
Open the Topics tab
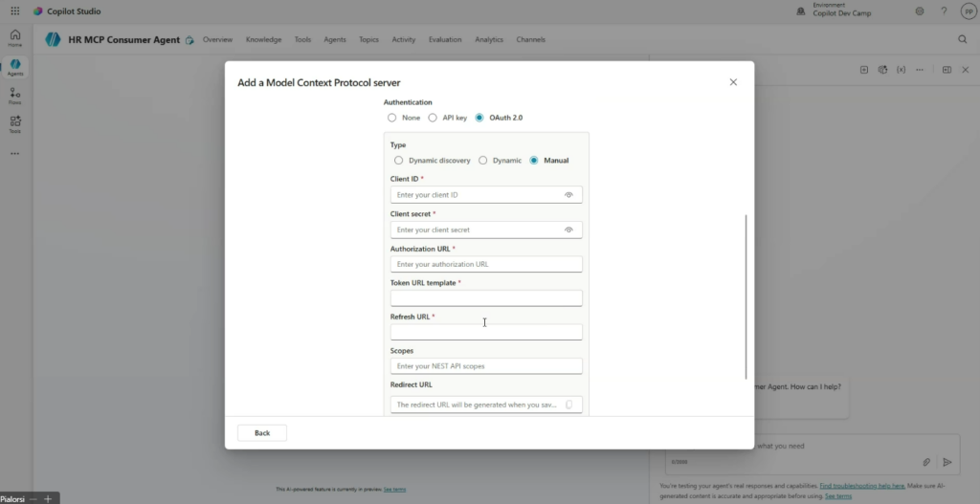[x=368, y=40]
